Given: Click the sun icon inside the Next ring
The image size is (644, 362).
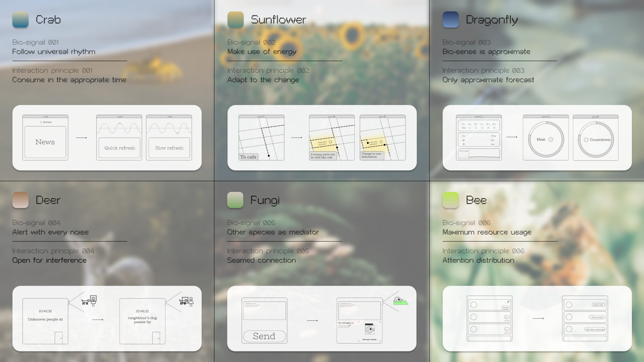Looking at the screenshot, I should click(x=550, y=139).
